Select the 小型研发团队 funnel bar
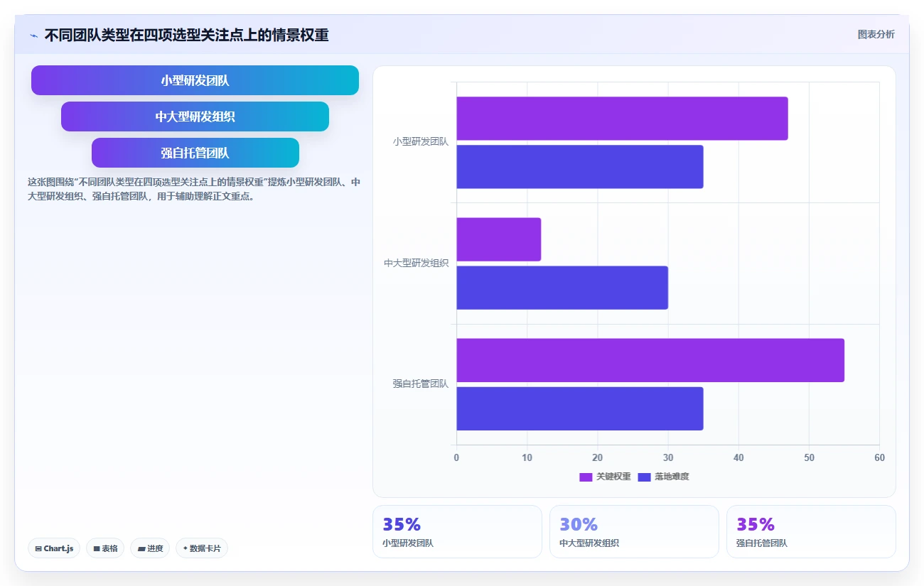 [x=195, y=80]
